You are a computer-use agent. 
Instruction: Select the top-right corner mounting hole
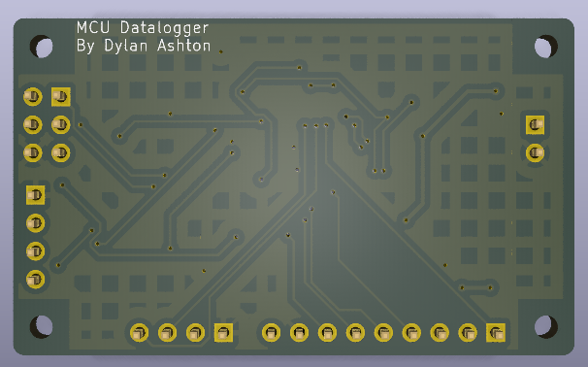click(x=545, y=47)
